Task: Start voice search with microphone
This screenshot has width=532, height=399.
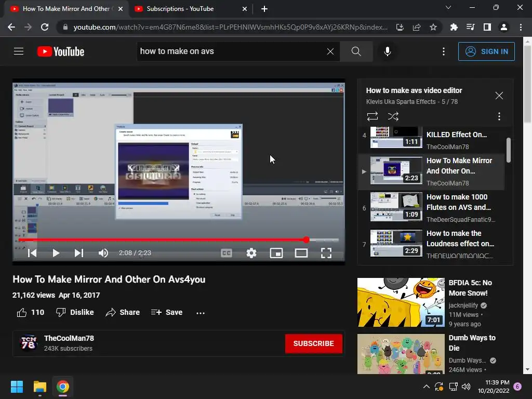Action: click(x=388, y=51)
